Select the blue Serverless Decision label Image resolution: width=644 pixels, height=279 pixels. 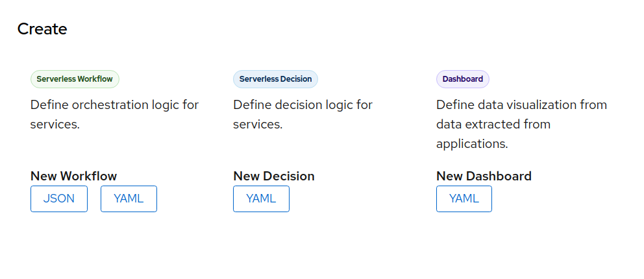pos(275,79)
